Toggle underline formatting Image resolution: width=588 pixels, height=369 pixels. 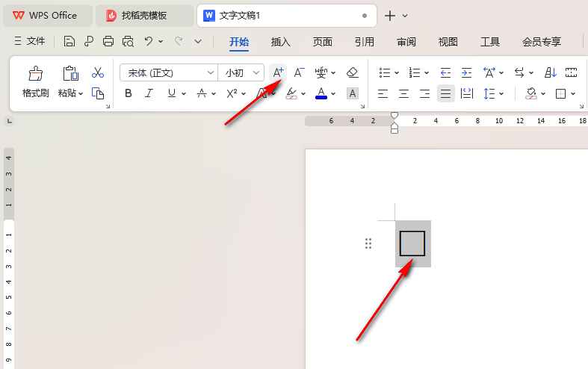(x=171, y=93)
